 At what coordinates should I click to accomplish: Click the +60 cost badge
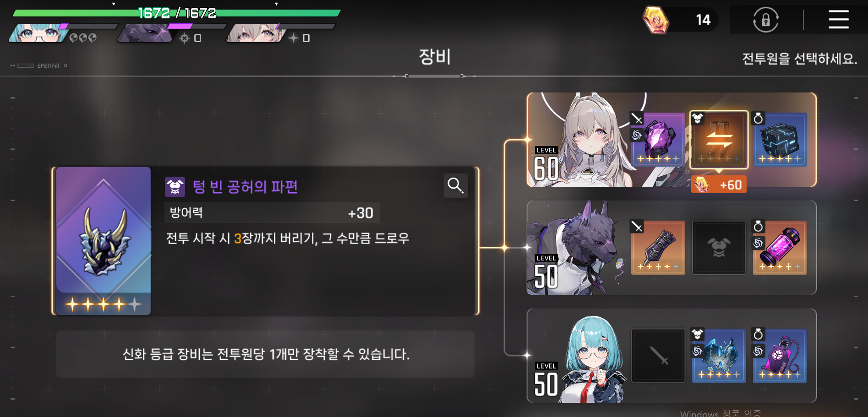[x=719, y=184]
